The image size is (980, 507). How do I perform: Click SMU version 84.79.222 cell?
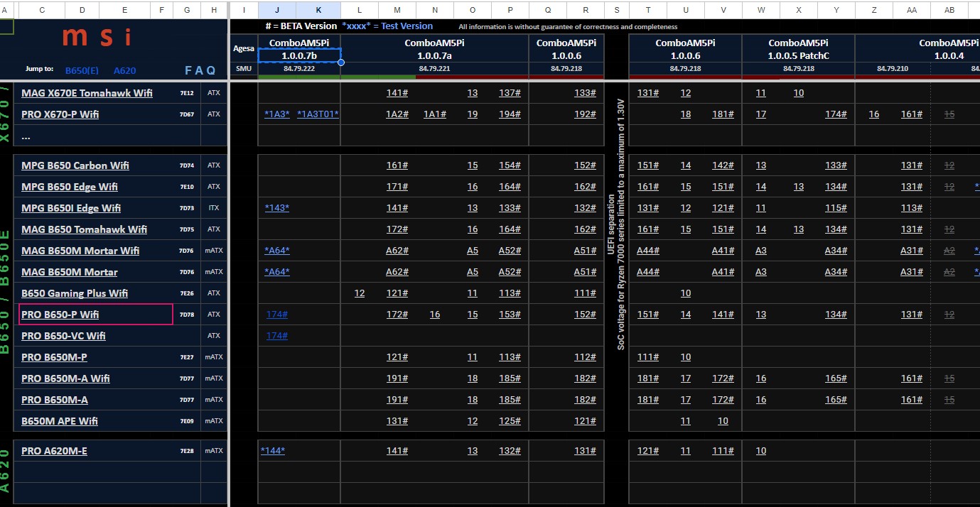(x=299, y=69)
